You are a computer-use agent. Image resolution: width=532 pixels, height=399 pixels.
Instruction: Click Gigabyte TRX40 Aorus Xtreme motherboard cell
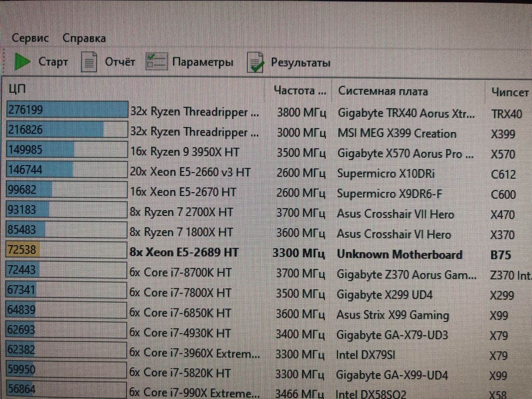(x=406, y=113)
